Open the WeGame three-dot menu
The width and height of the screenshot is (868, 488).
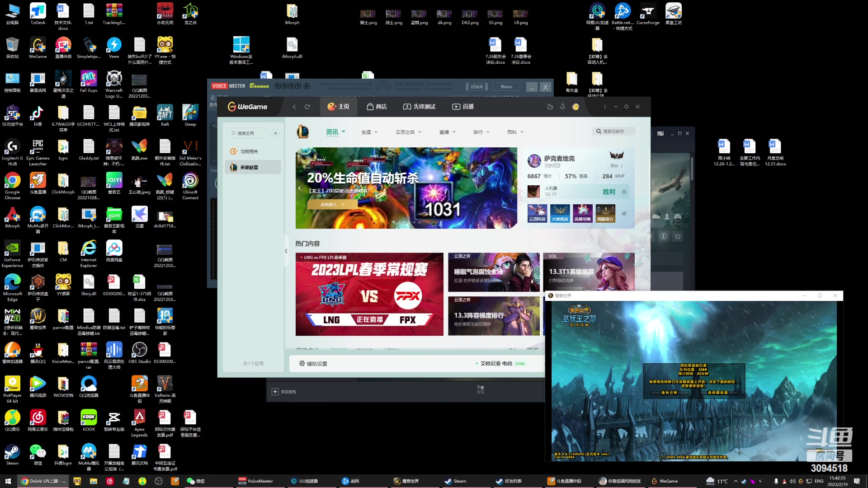click(x=605, y=107)
